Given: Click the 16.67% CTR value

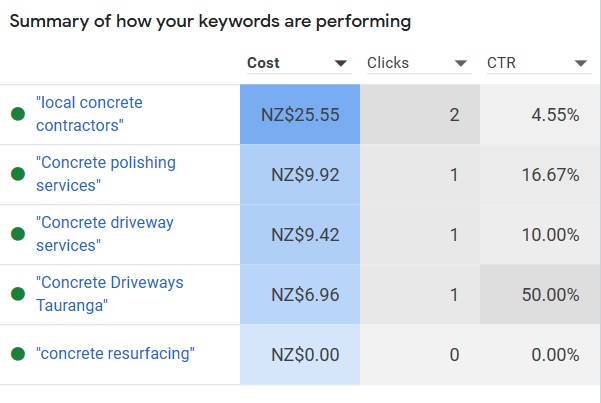Looking at the screenshot, I should 550,175.
